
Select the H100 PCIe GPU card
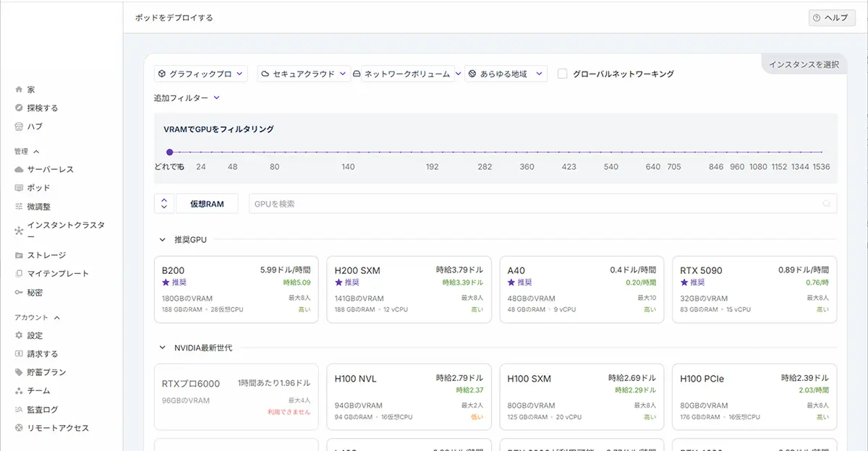click(x=754, y=397)
